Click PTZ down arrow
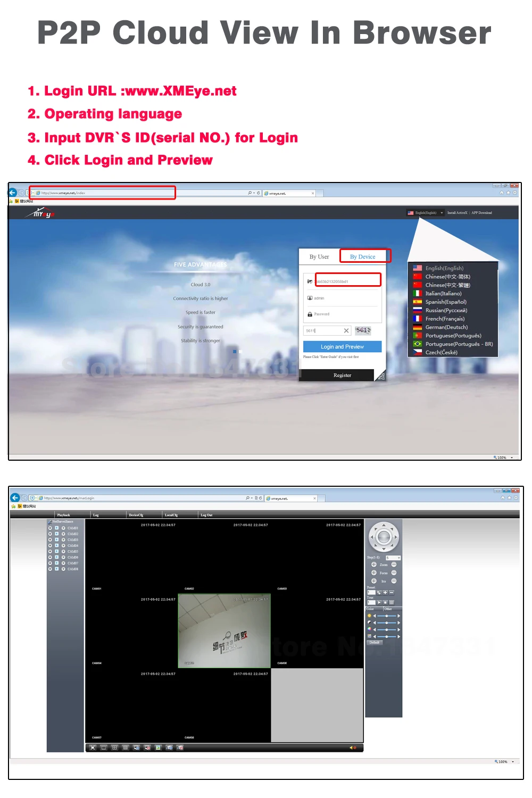This screenshot has width=532, height=798. [384, 549]
